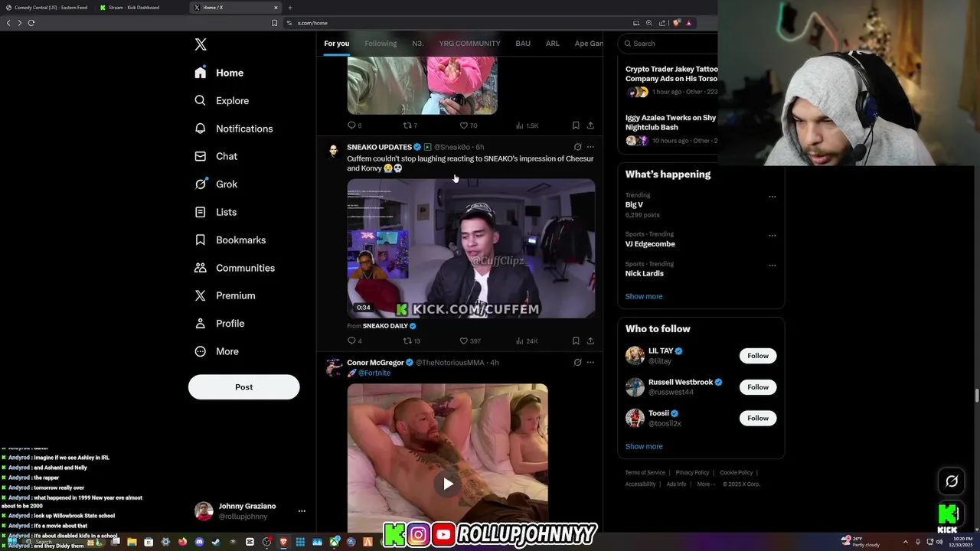Open Lists in the sidebar

pyautogui.click(x=215, y=212)
